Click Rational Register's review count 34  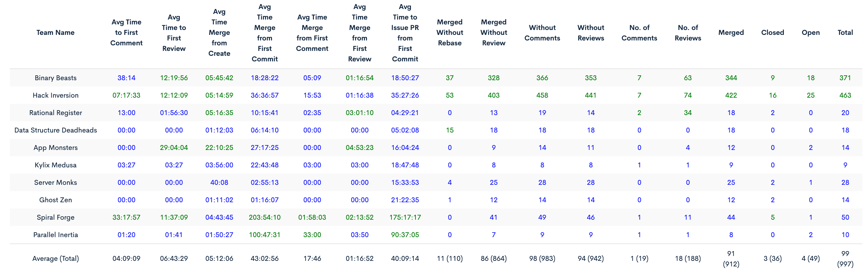(x=688, y=113)
